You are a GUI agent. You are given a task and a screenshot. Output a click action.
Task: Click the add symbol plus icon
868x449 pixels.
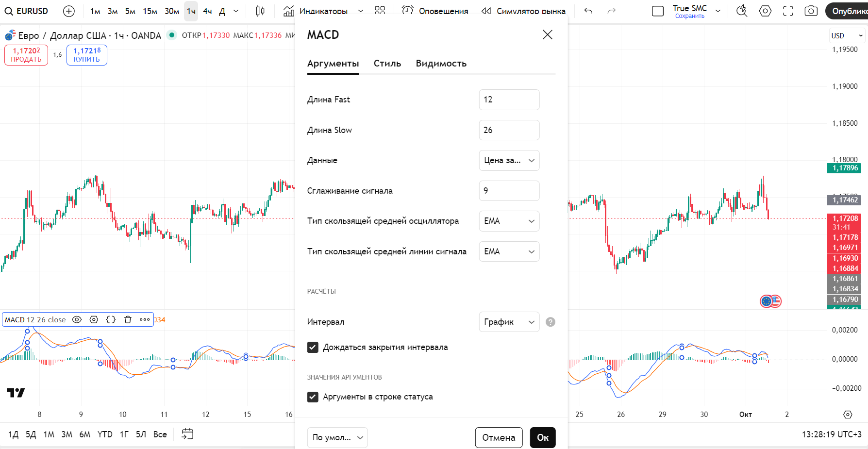click(x=69, y=11)
